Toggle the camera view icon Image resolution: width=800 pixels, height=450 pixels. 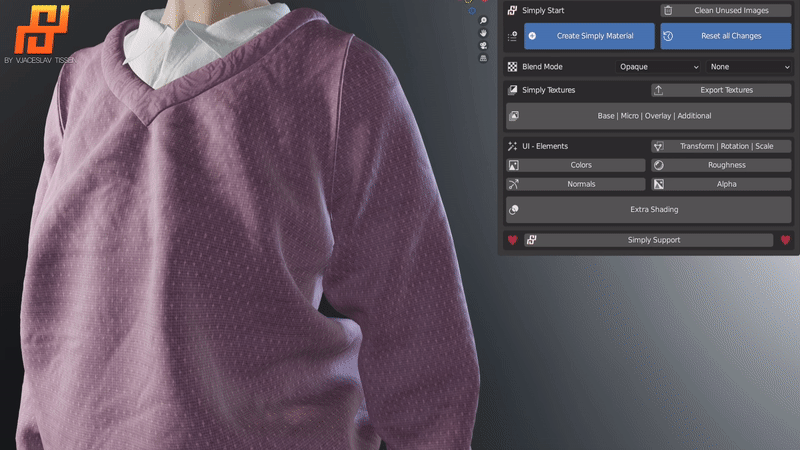point(484,46)
